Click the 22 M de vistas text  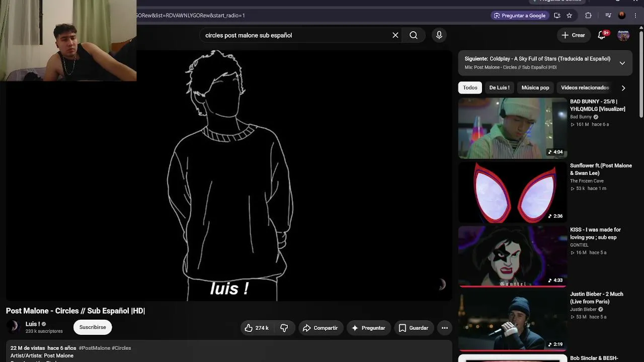(28, 348)
